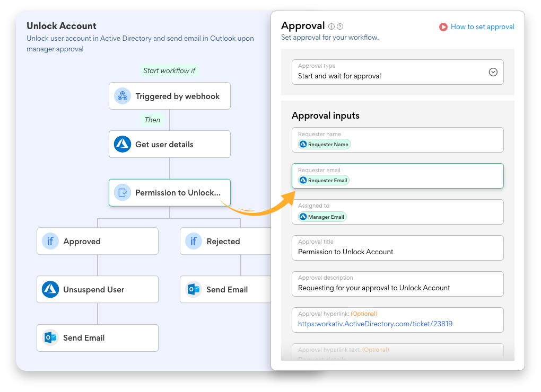Select the webhook trigger icon
541x392 pixels.
(123, 96)
